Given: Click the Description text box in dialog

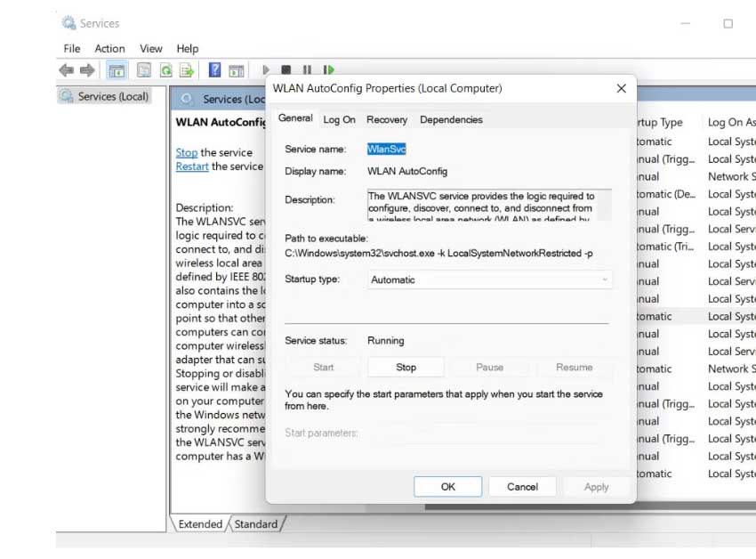Looking at the screenshot, I should pos(489,205).
